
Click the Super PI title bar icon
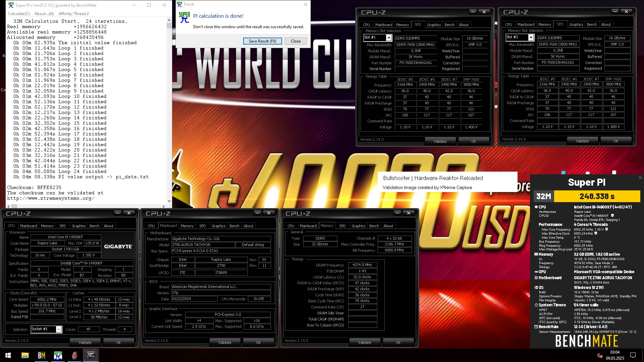point(11,5)
